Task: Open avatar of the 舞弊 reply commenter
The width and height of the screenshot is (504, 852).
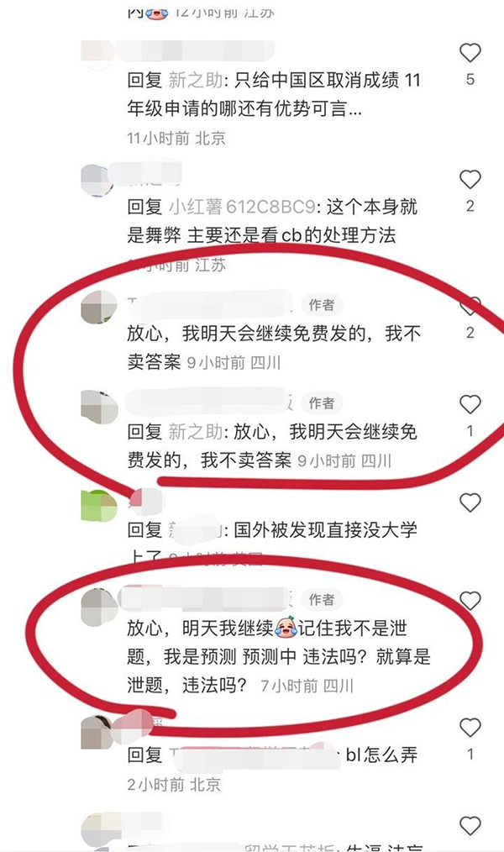Action: tap(97, 181)
